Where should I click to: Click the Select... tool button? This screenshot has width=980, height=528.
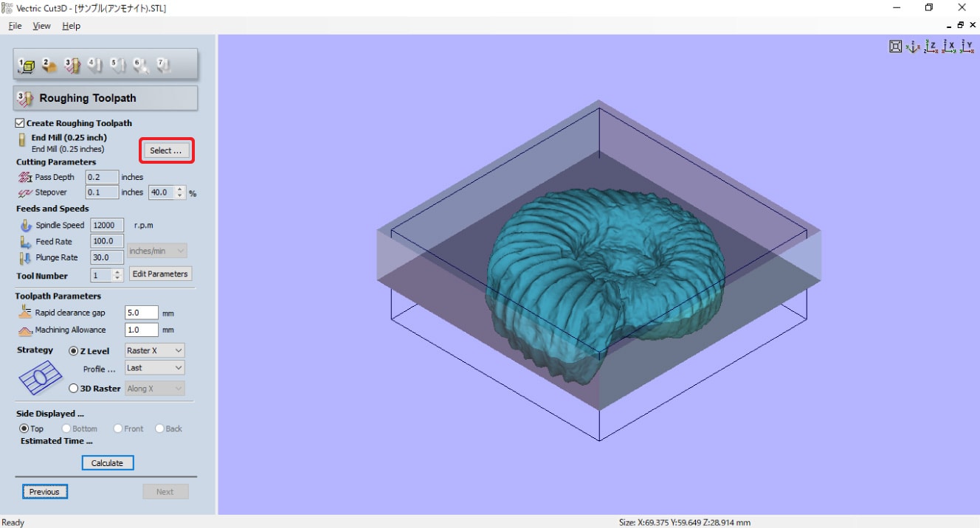tap(166, 150)
